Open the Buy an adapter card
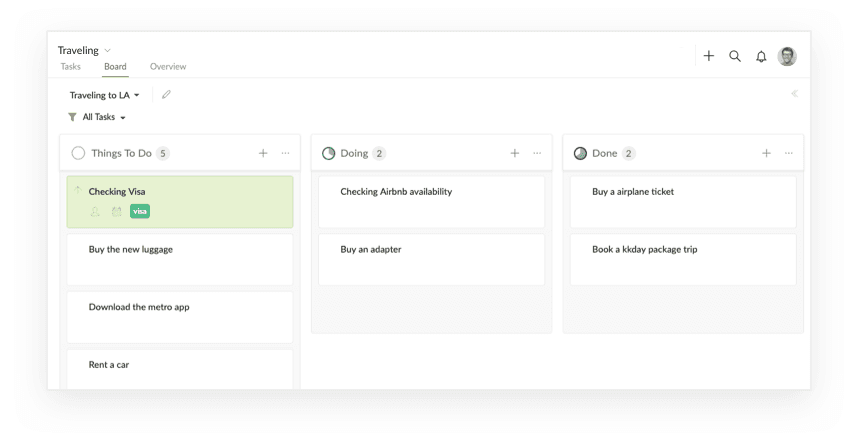858x444 pixels. click(x=431, y=260)
